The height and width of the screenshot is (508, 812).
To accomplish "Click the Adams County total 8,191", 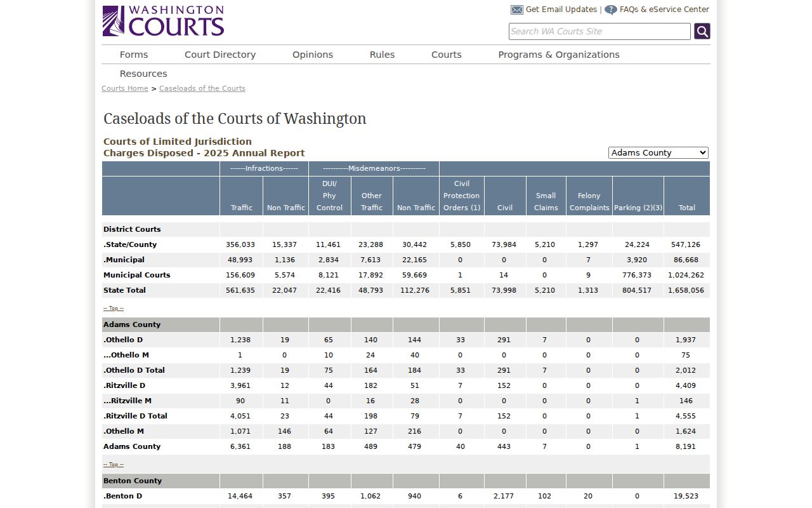I will pyautogui.click(x=686, y=446).
